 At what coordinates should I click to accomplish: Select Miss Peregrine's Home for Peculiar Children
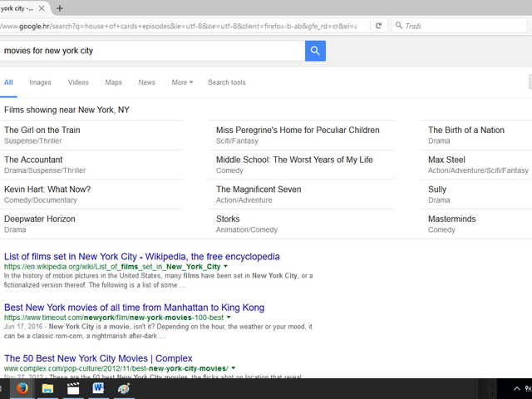click(x=298, y=131)
